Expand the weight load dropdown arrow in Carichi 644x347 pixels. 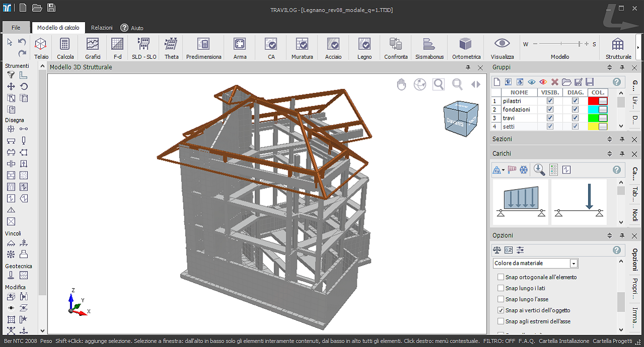[503, 170]
